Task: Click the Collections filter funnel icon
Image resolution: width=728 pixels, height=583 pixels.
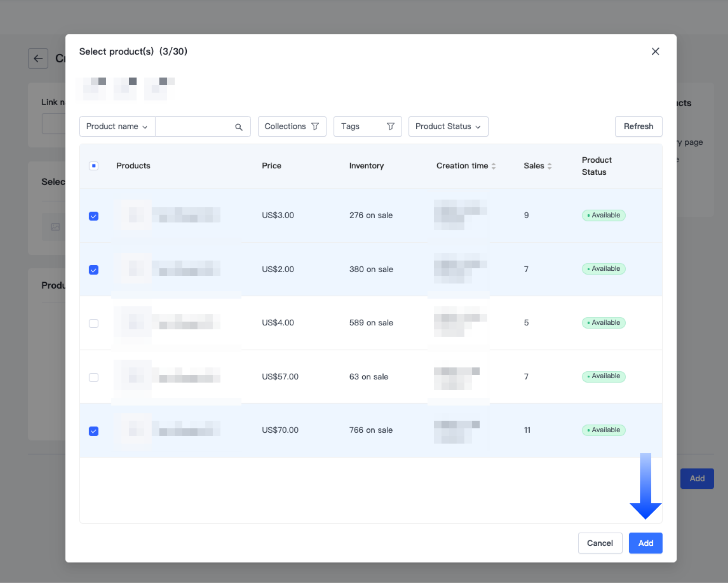Action: (315, 126)
